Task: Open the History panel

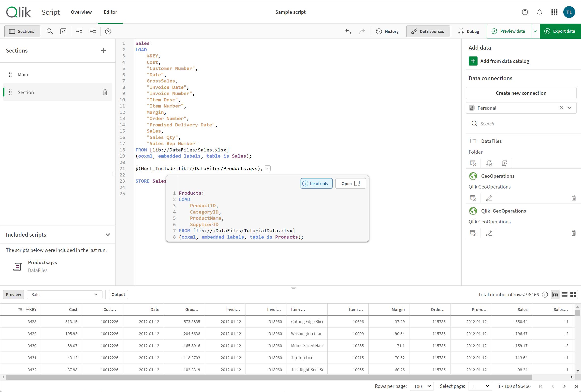Action: (387, 31)
